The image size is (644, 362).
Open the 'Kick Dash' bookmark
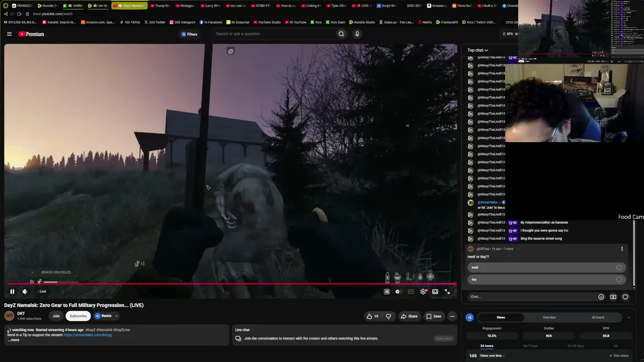[335, 22]
